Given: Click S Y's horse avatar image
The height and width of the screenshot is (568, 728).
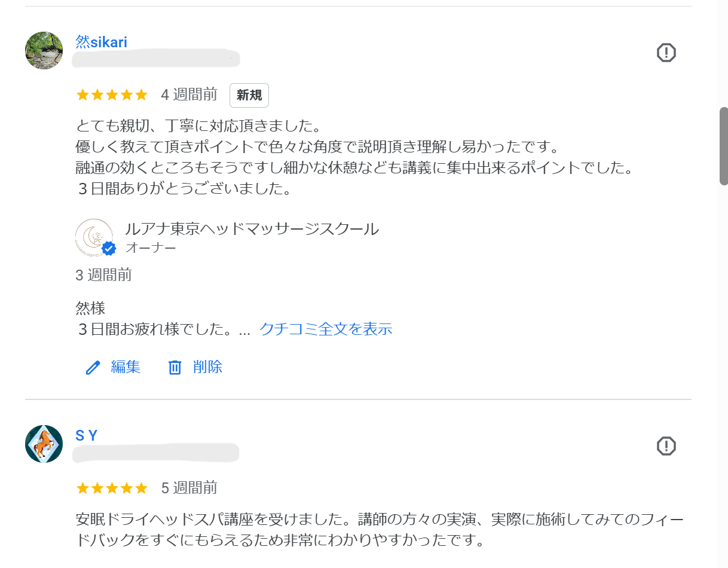Looking at the screenshot, I should 43,444.
